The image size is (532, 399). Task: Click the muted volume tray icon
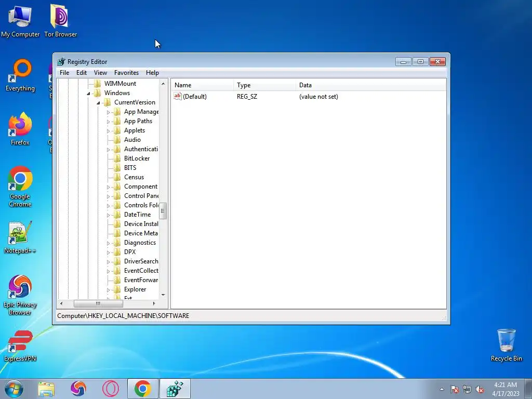[x=480, y=389]
